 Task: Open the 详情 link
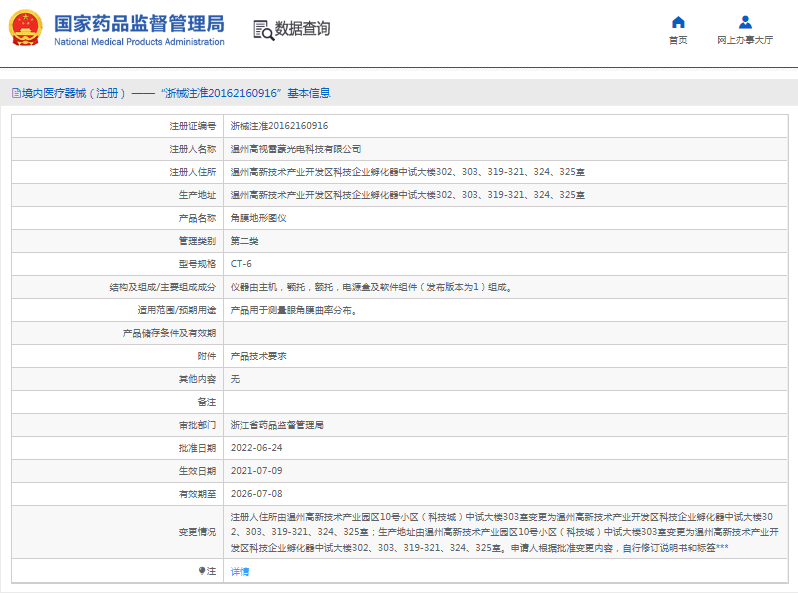click(x=240, y=572)
